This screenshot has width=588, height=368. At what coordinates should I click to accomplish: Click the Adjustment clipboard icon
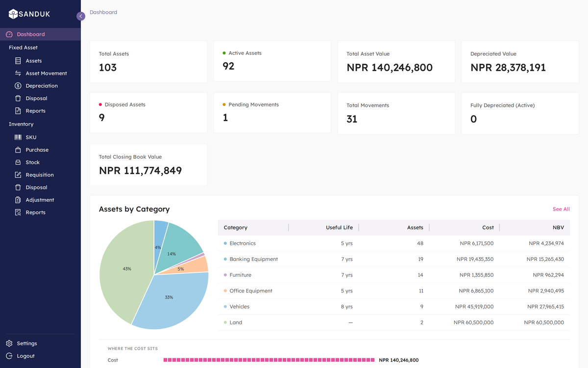tap(18, 200)
